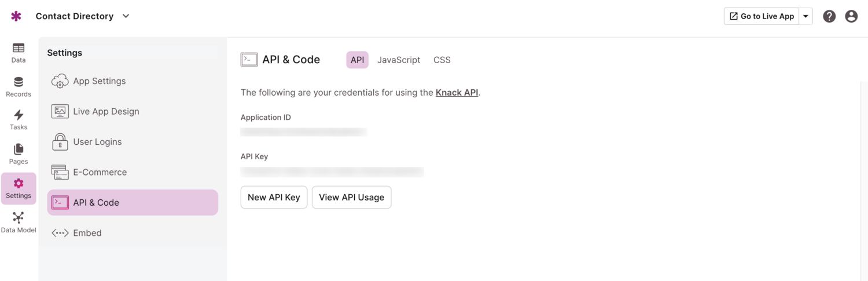Viewport: 868px width, 281px height.
Task: Follow the Knack API link
Action: click(x=457, y=93)
